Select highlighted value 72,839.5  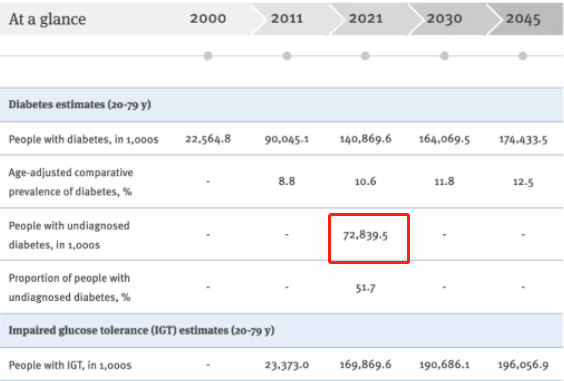(365, 235)
